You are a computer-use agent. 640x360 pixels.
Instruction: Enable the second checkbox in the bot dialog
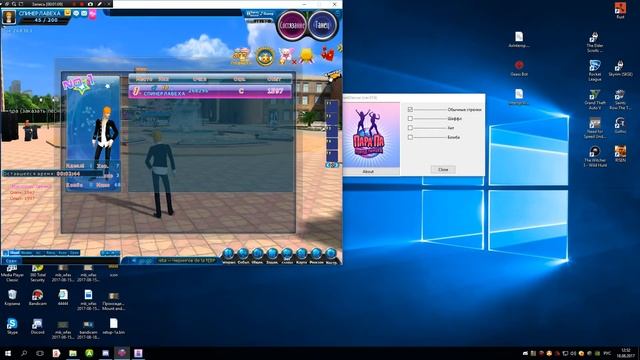[x=410, y=118]
